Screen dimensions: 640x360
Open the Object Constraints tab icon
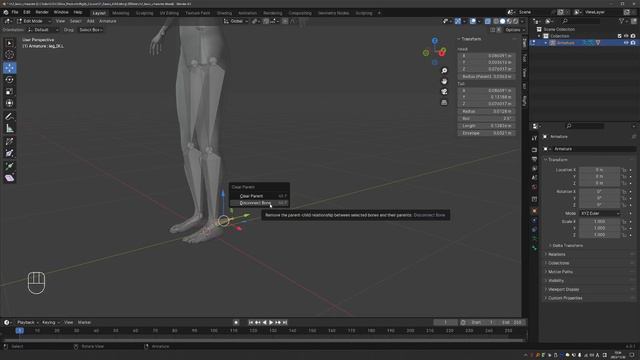534,230
